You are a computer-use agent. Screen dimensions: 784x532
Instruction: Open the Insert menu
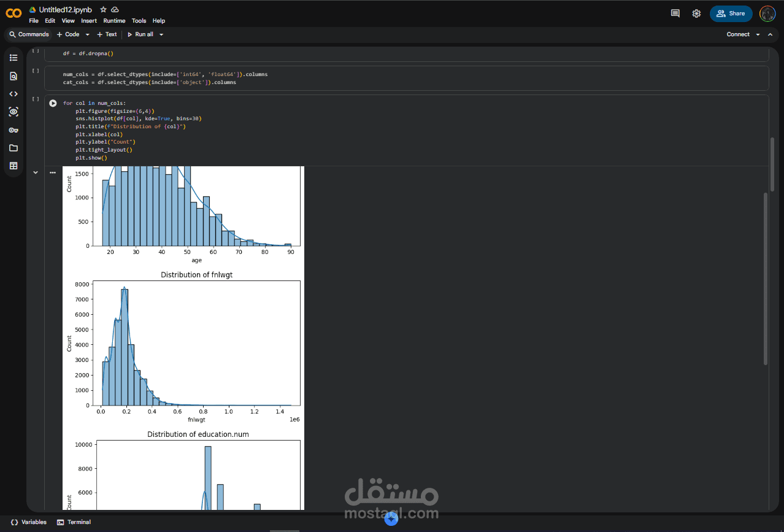point(89,21)
